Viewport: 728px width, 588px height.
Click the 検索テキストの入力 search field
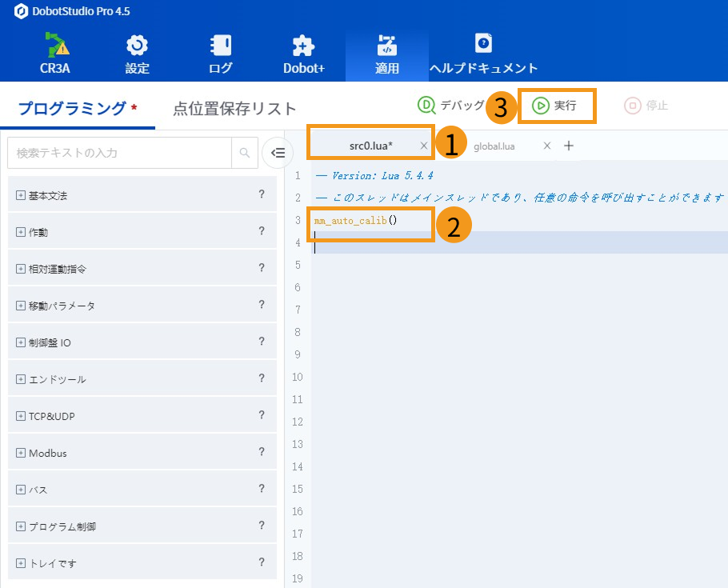click(120, 152)
